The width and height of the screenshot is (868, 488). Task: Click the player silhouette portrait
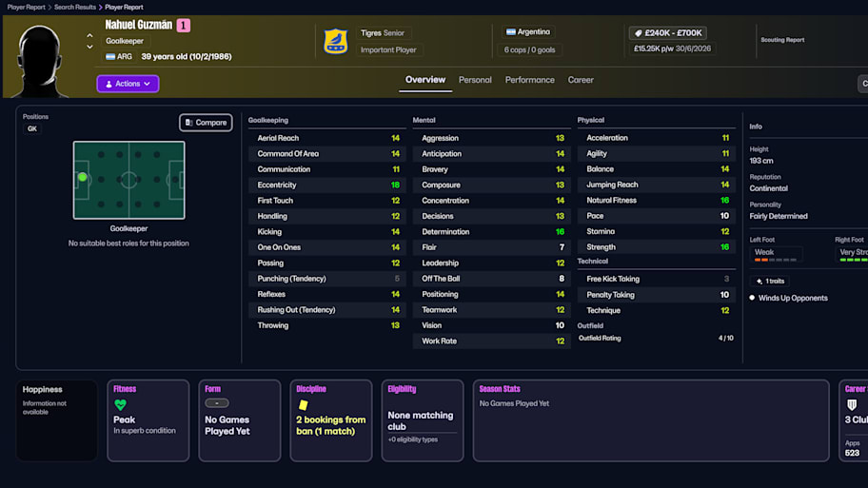(39, 61)
